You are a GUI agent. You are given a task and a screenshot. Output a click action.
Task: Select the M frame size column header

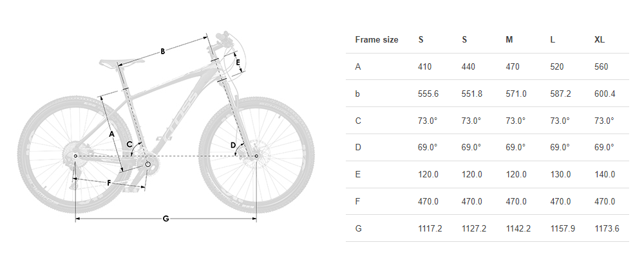point(509,40)
